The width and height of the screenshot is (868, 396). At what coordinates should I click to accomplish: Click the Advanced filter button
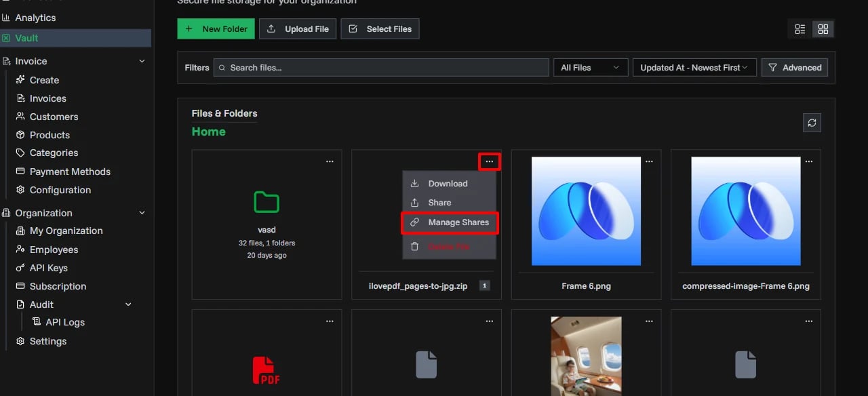pos(794,67)
